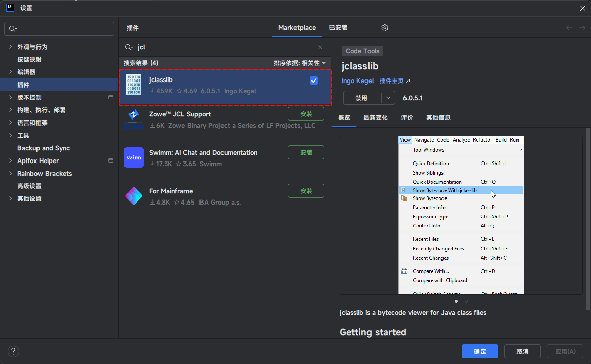The image size is (591, 364).
Task: Click the 确定 button to confirm
Action: 479,351
